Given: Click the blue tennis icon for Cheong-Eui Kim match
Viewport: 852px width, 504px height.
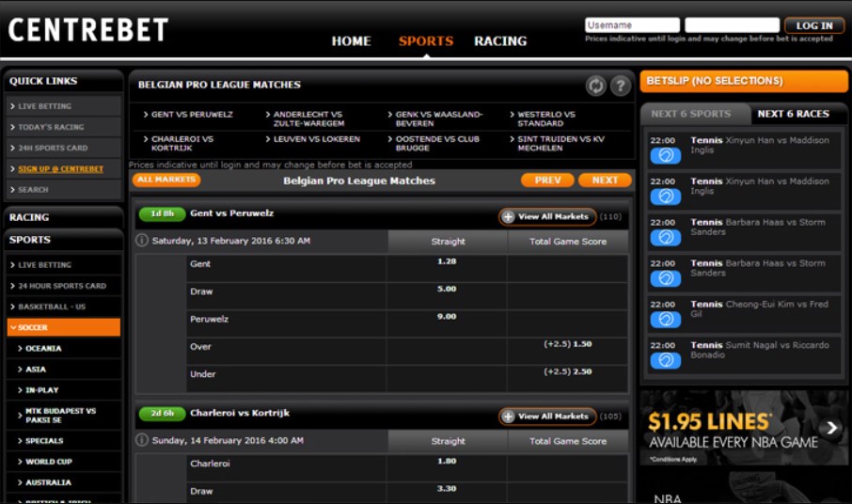Looking at the screenshot, I should (x=665, y=320).
